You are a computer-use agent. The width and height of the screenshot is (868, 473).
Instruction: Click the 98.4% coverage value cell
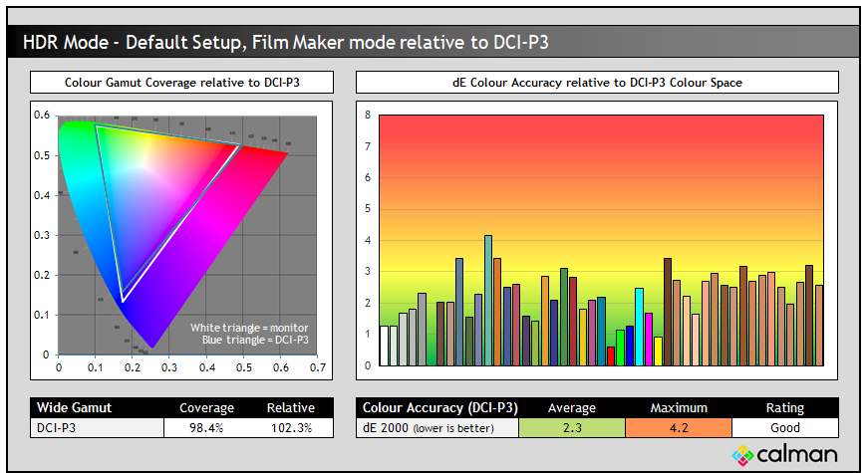coord(206,427)
